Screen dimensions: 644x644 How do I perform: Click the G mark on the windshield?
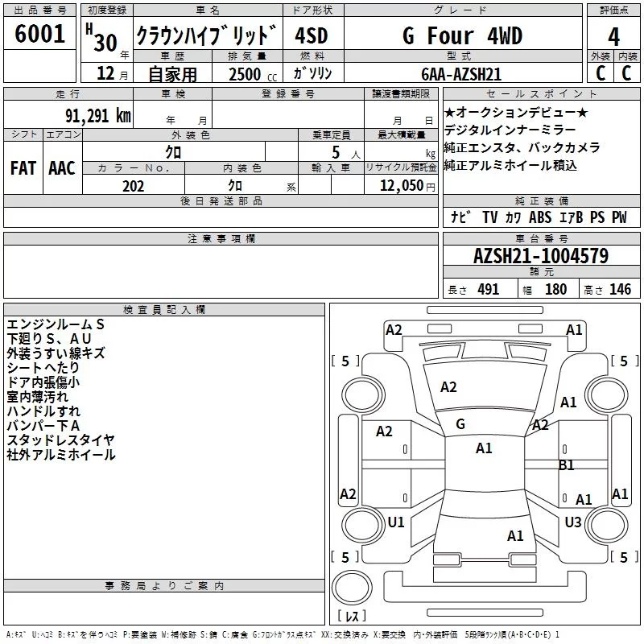pyautogui.click(x=460, y=424)
